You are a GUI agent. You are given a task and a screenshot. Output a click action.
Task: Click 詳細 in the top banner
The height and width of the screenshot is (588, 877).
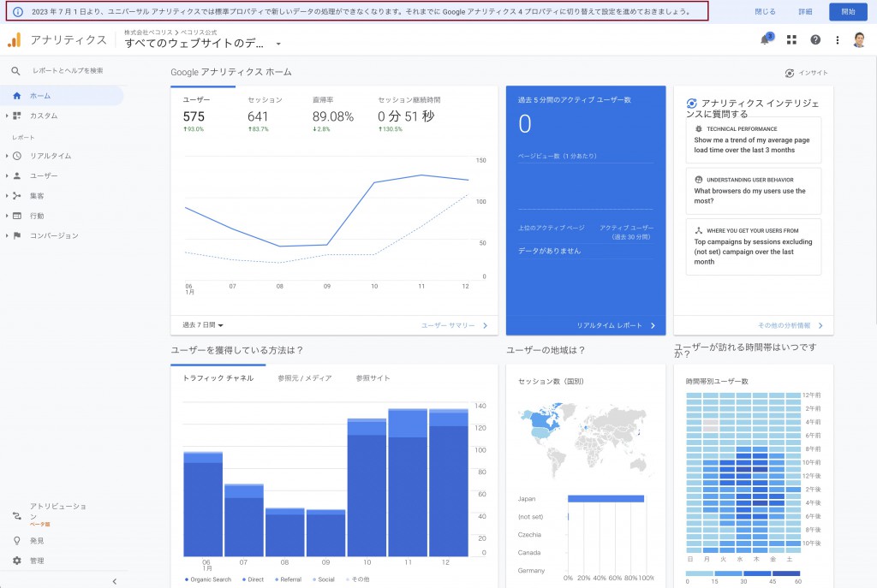coord(805,11)
